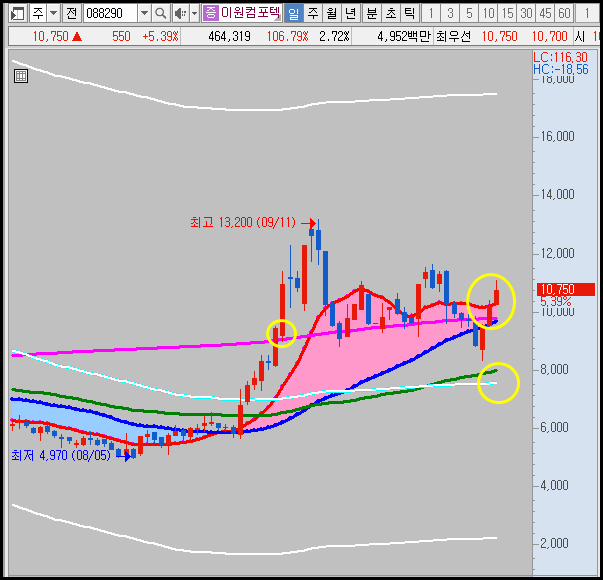The width and height of the screenshot is (603, 580).
Task: Click the 전 button beside code field
Action: (71, 14)
